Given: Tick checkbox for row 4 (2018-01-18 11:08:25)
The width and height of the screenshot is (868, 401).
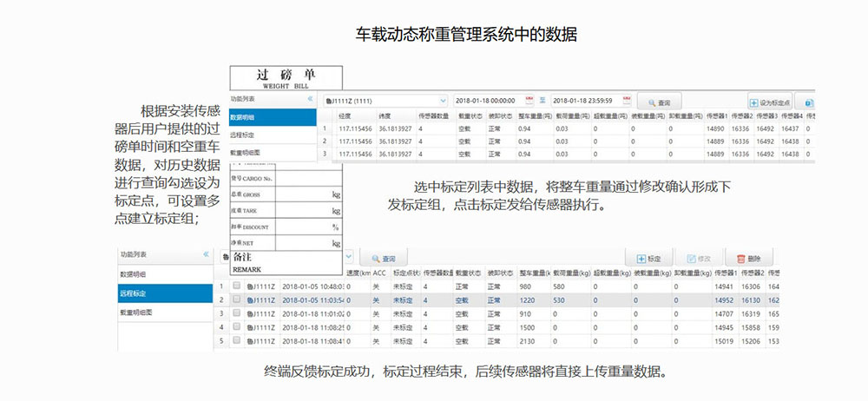Looking at the screenshot, I should [236, 327].
